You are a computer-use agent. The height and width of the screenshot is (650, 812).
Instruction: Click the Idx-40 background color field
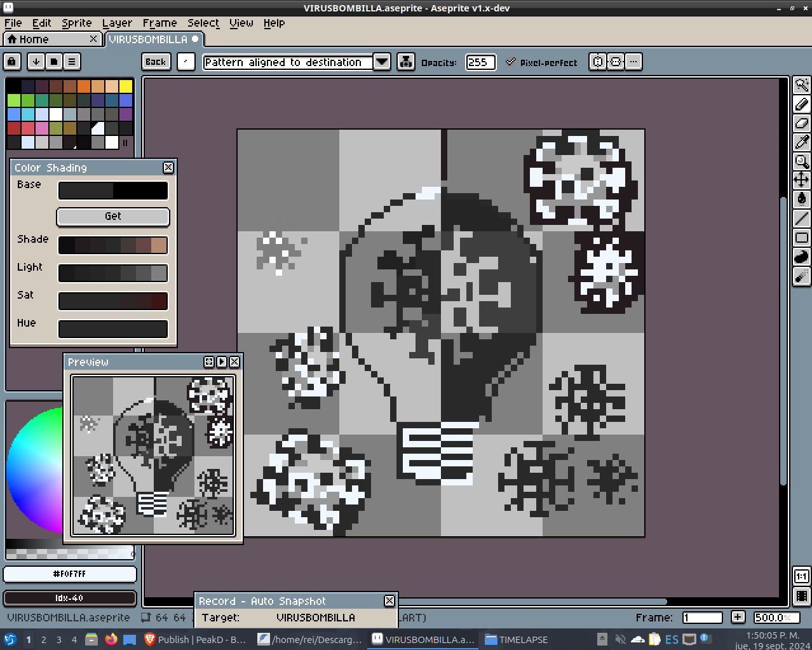70,599
